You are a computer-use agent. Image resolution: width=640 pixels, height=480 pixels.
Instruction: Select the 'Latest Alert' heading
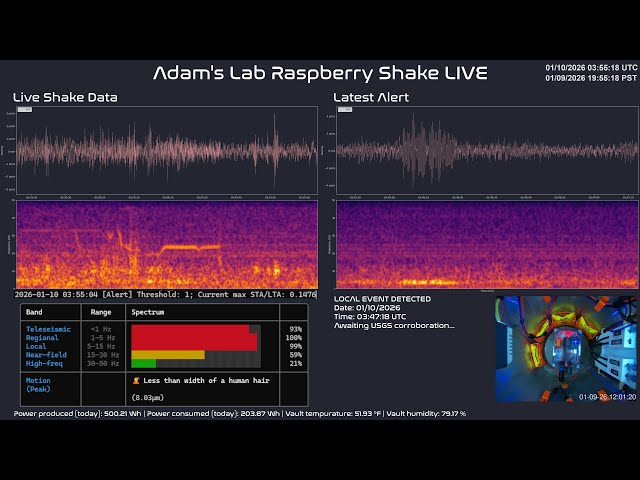[371, 97]
